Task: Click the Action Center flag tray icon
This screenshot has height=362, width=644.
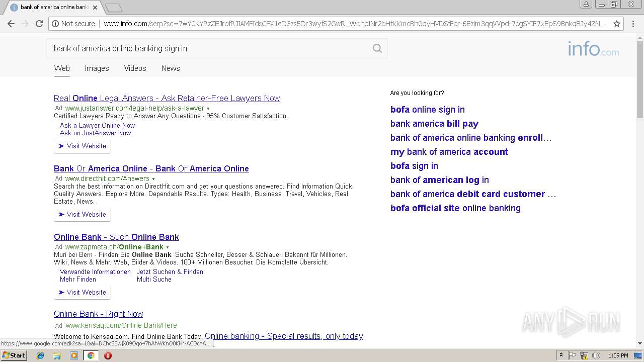Action: pyautogui.click(x=572, y=355)
